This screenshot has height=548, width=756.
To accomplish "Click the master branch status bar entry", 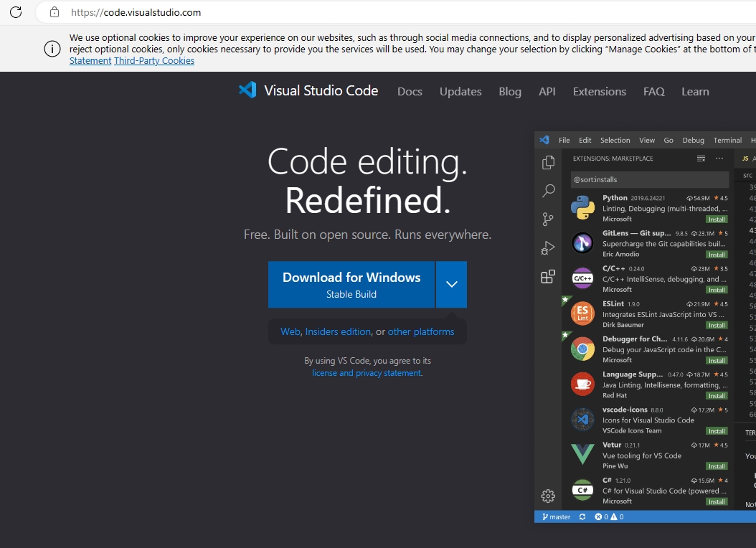I will pyautogui.click(x=556, y=516).
